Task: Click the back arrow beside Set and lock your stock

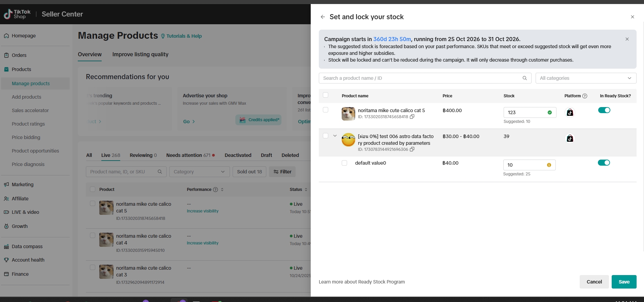Action: 323,17
